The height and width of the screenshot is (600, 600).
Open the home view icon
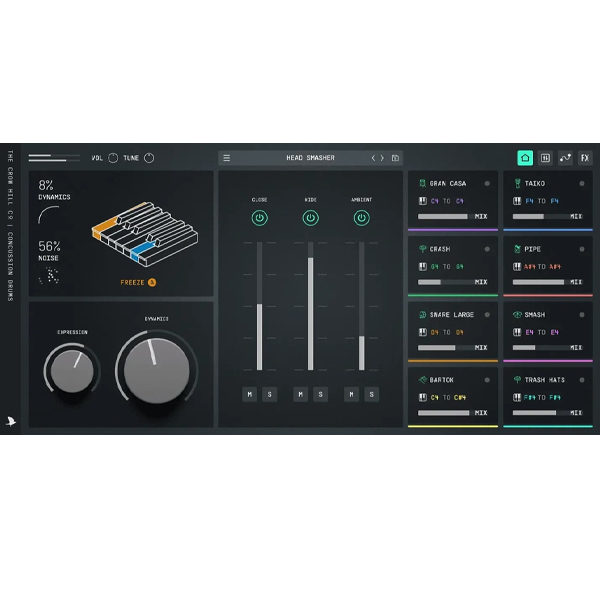pyautogui.click(x=525, y=158)
